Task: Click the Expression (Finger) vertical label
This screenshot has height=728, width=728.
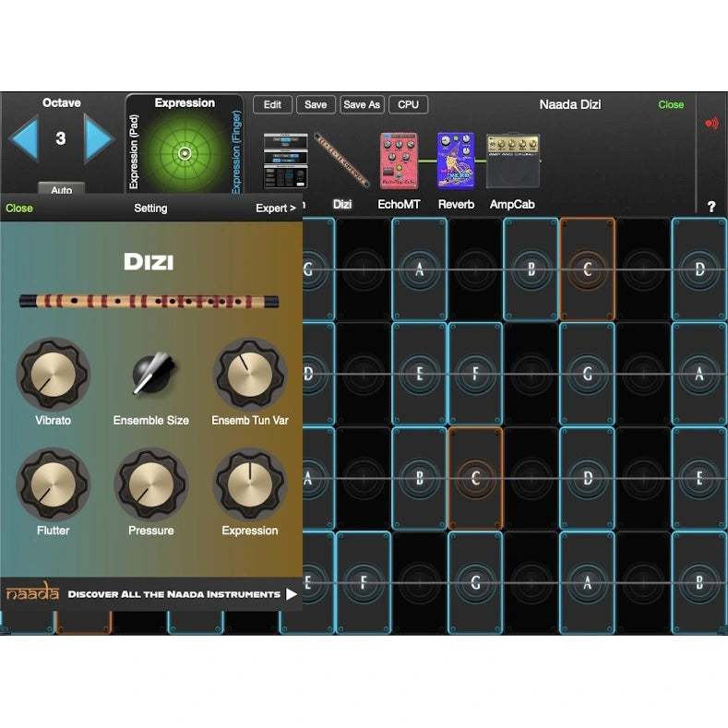Action: click(236, 152)
